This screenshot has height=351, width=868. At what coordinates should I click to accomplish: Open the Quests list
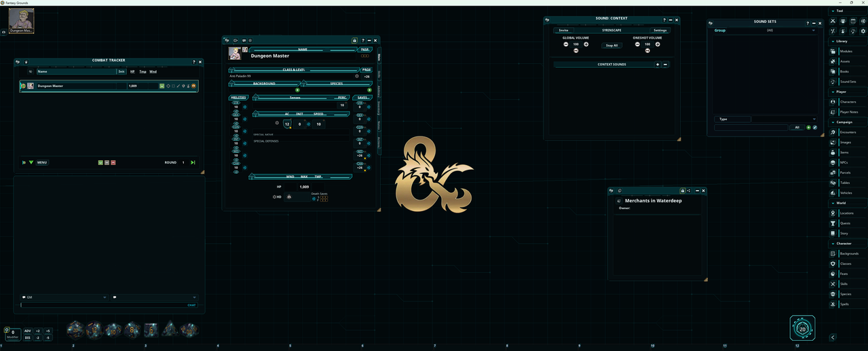(847, 223)
